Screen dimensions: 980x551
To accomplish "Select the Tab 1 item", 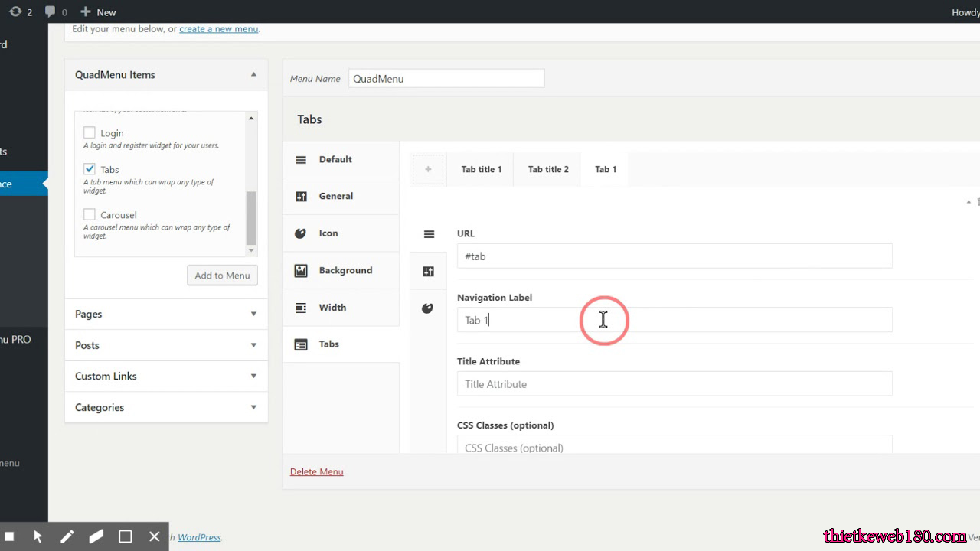I will (605, 169).
